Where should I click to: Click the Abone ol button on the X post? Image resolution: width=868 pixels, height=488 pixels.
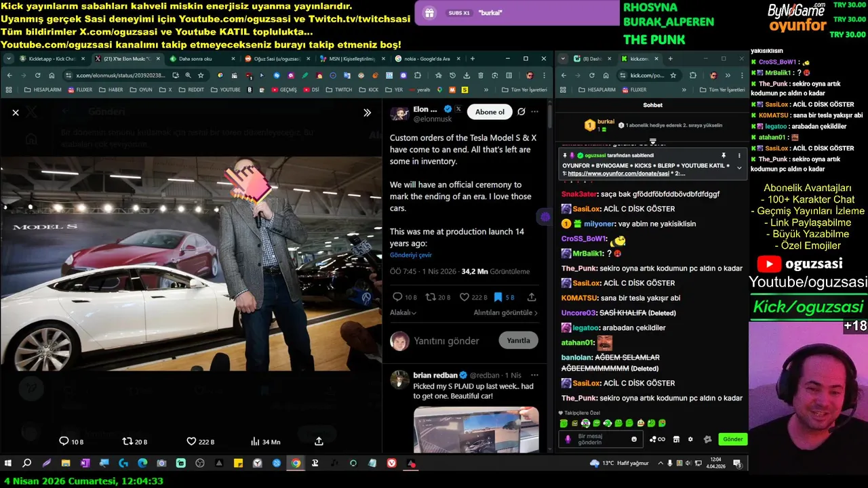coord(490,112)
